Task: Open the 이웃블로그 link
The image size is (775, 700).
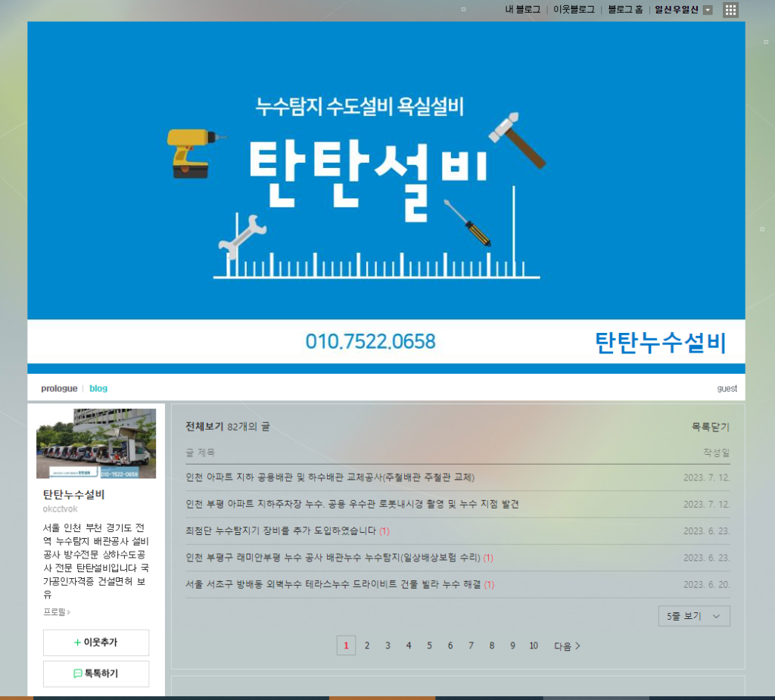Action: (x=574, y=10)
